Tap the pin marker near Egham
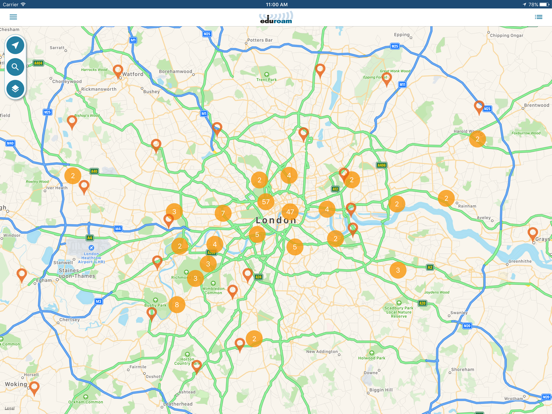Image resolution: width=552 pixels, height=414 pixels. point(22,275)
